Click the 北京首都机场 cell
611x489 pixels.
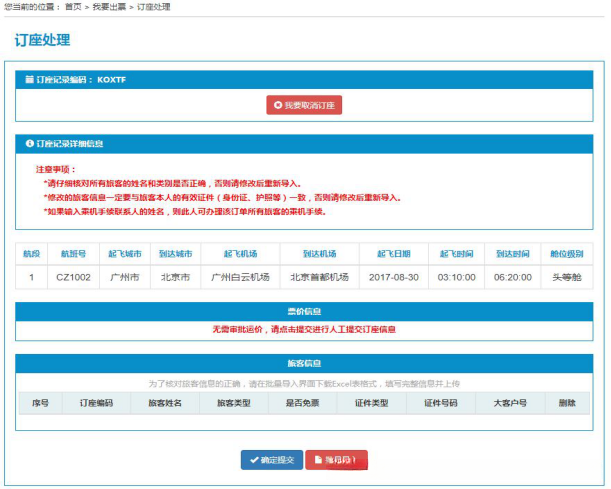point(320,277)
